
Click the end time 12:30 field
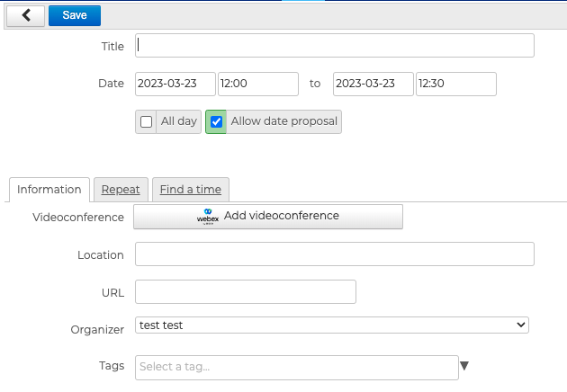click(x=455, y=84)
